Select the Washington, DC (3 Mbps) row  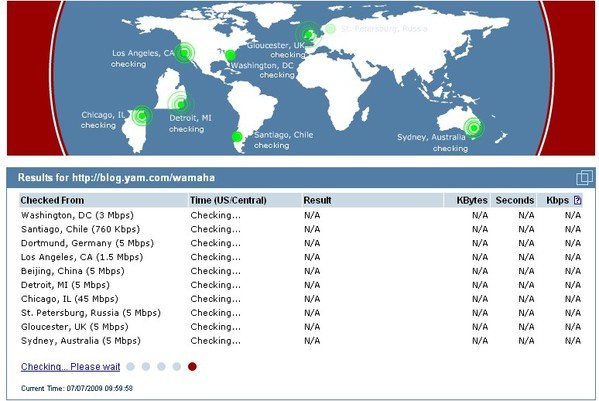point(301,215)
